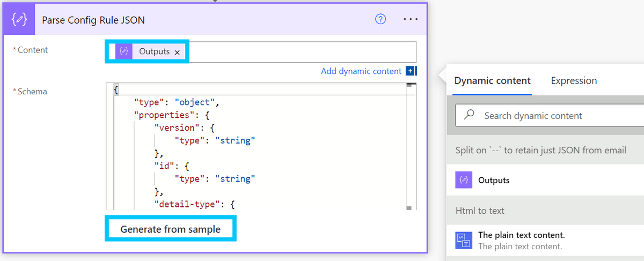
Task: Choose The plain text content item title
Action: pos(521,235)
